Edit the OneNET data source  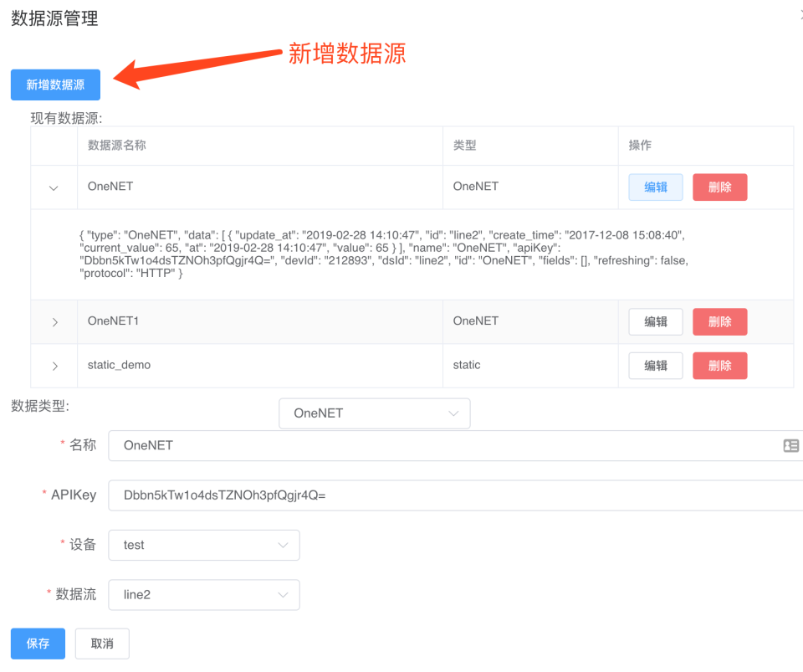(x=656, y=187)
